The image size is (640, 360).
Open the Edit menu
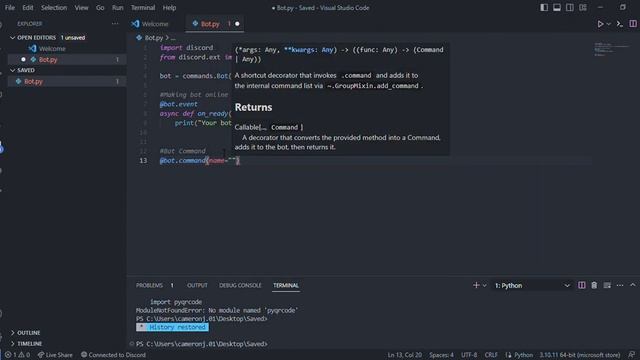[x=28, y=8]
